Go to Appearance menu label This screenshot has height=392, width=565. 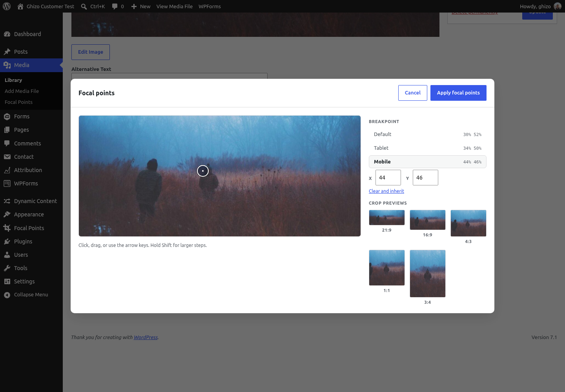click(x=29, y=214)
